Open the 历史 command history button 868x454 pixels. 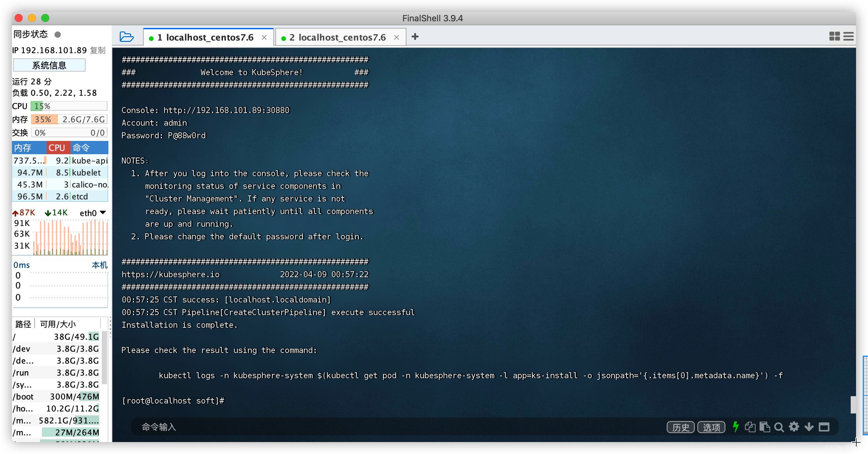click(680, 427)
